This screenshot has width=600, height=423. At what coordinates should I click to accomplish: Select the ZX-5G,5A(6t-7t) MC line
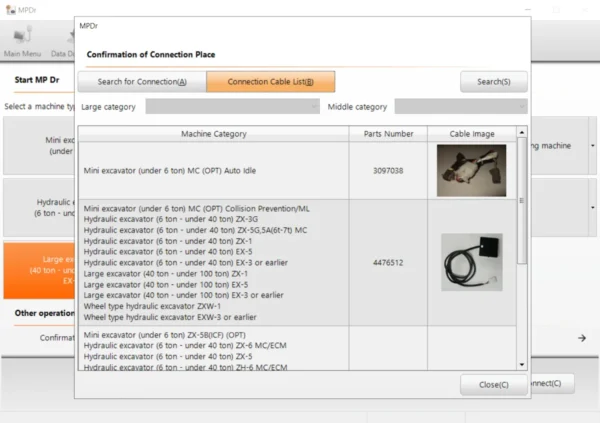click(x=195, y=230)
